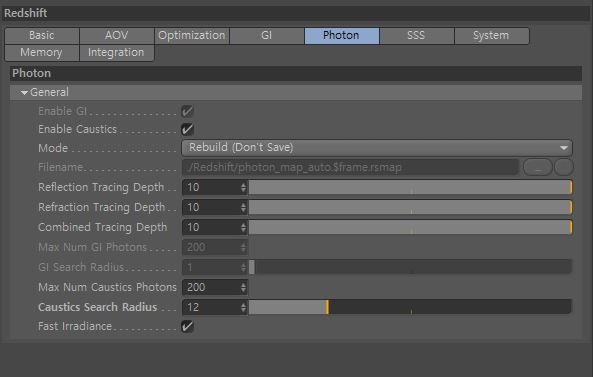Click the GI Search Radius stepper arrows
This screenshot has width=593, height=377.
(x=244, y=267)
